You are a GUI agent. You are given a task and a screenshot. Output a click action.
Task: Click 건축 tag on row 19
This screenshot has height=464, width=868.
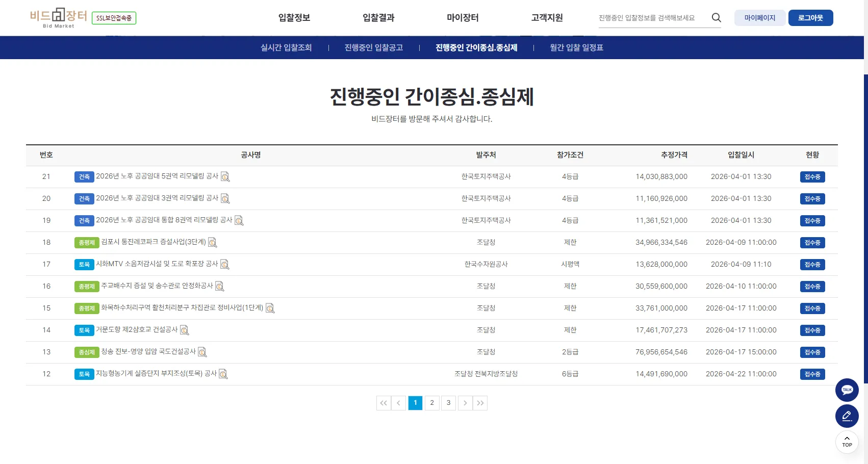(84, 221)
